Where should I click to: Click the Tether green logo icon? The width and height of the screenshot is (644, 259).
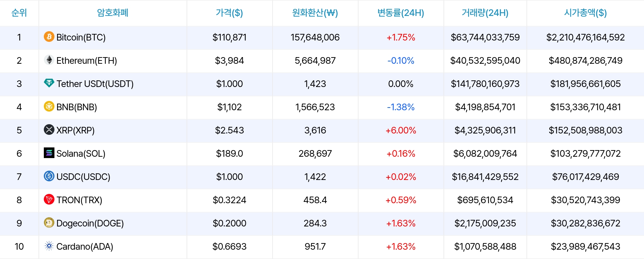click(x=49, y=83)
